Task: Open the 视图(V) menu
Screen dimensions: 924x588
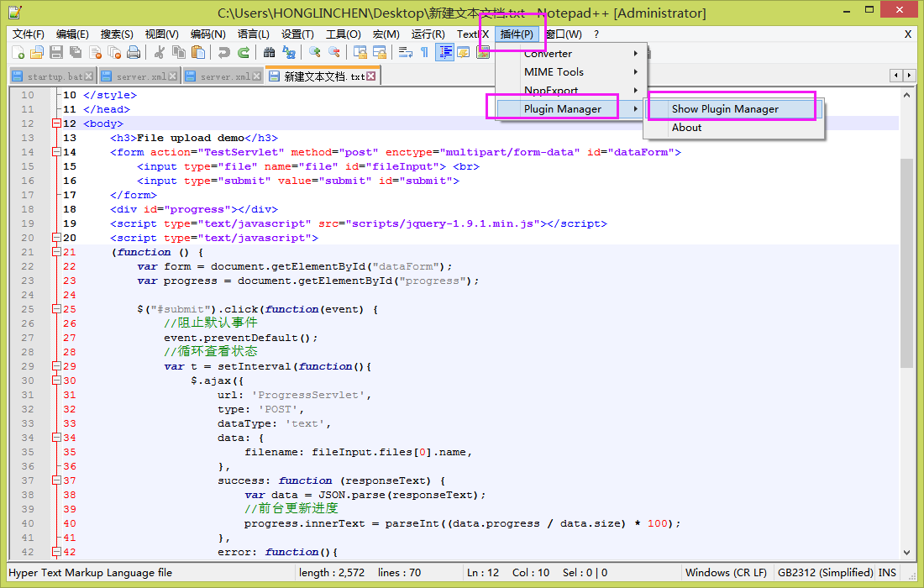Action: click(161, 34)
